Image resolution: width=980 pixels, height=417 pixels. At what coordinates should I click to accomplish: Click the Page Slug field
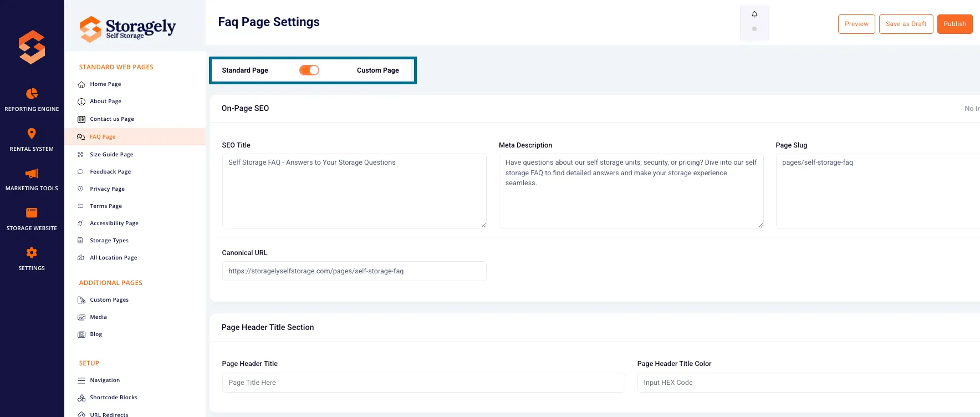(x=878, y=191)
